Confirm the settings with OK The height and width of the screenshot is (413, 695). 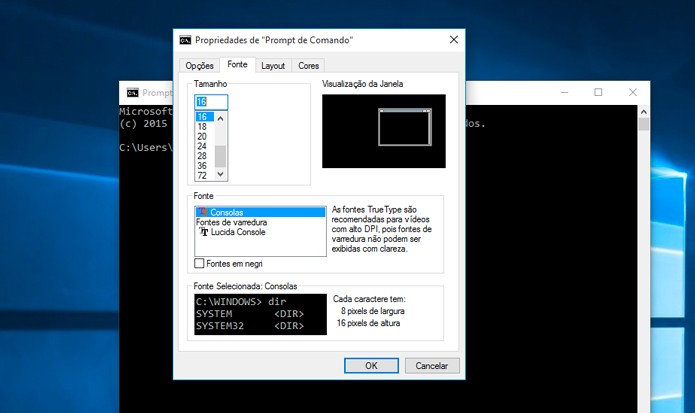(x=371, y=366)
